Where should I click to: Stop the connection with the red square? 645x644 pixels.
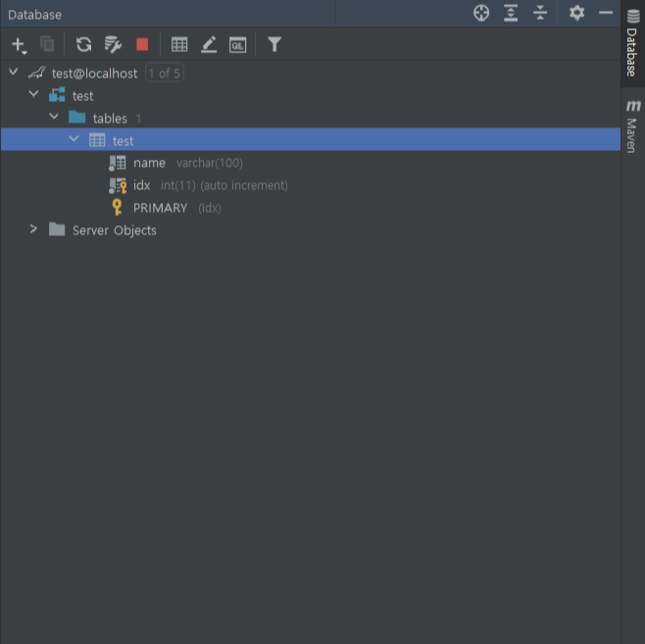point(142,44)
